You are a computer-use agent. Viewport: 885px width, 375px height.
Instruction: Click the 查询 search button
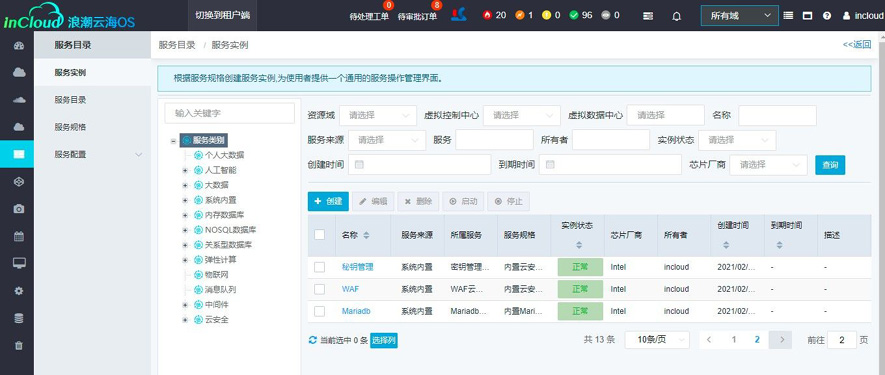coord(830,165)
